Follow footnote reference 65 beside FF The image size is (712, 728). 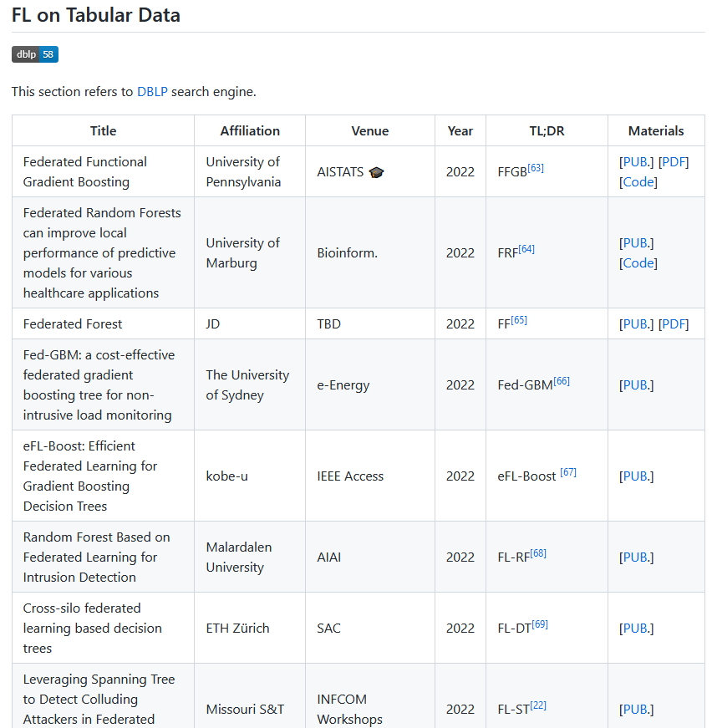(519, 320)
